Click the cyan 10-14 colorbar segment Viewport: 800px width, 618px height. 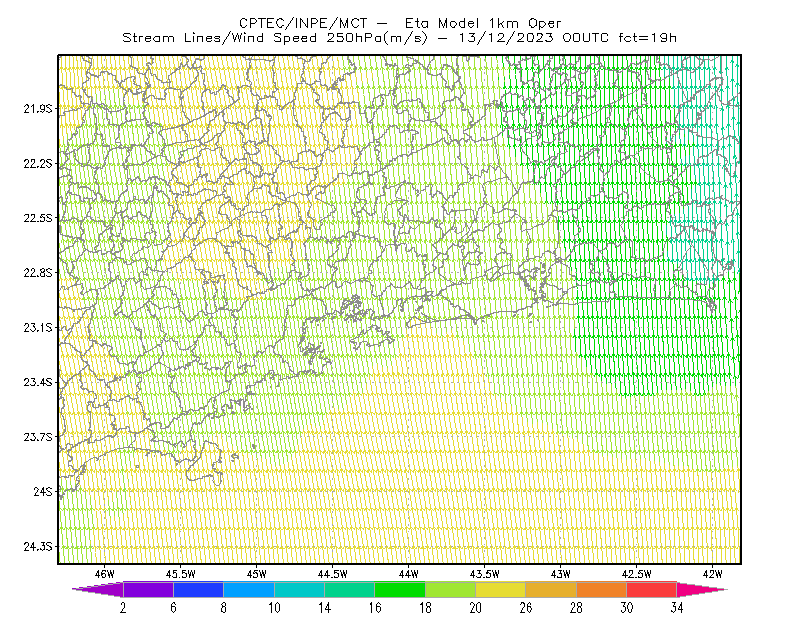click(299, 589)
